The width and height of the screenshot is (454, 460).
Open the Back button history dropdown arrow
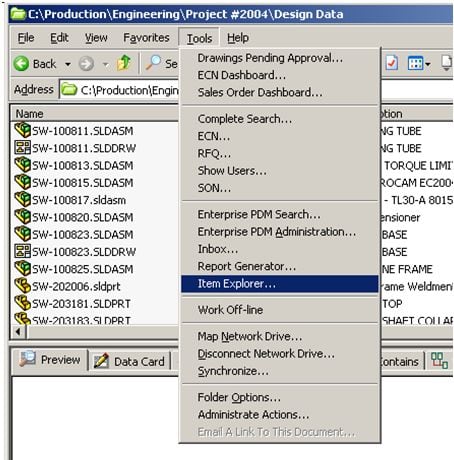click(68, 64)
